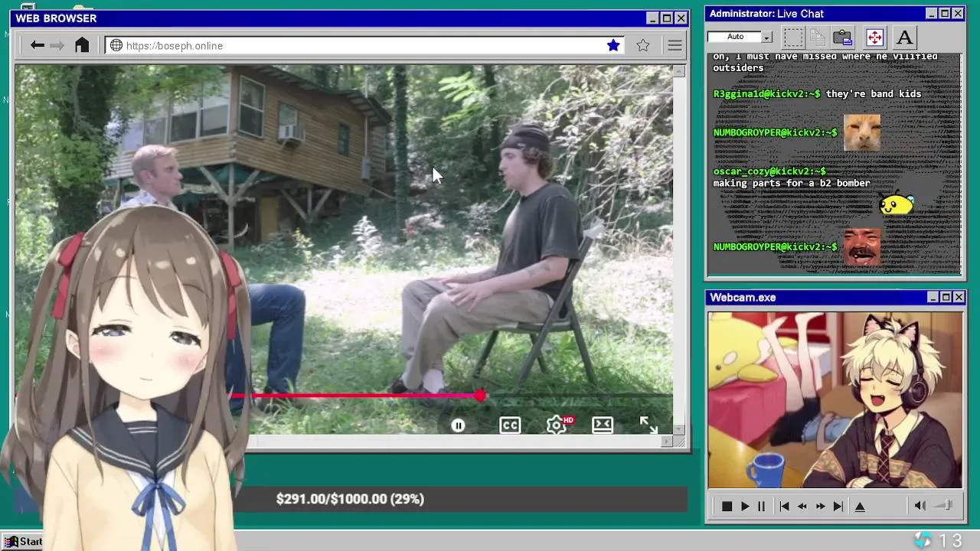This screenshot has width=980, height=551.
Task: Skip to next track in Webcam.exe
Action: 838,507
